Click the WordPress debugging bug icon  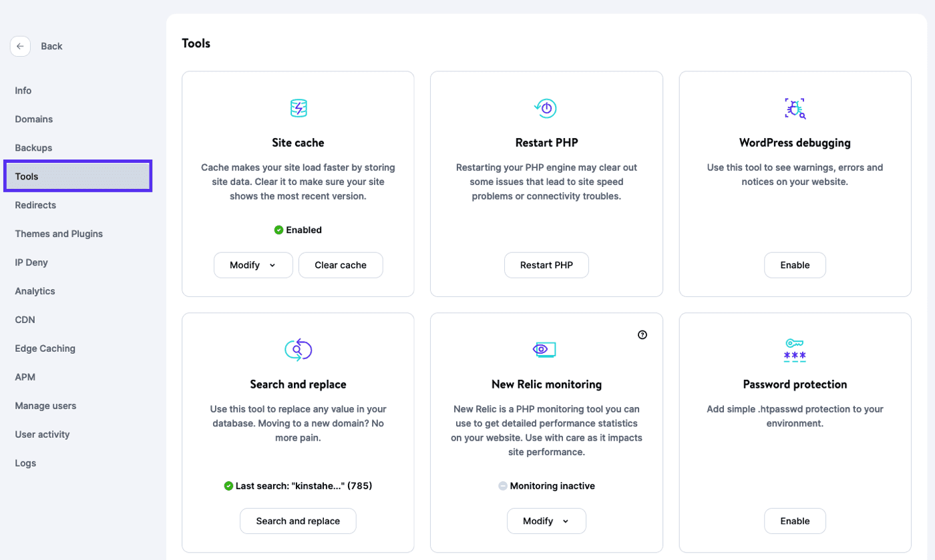click(x=795, y=108)
